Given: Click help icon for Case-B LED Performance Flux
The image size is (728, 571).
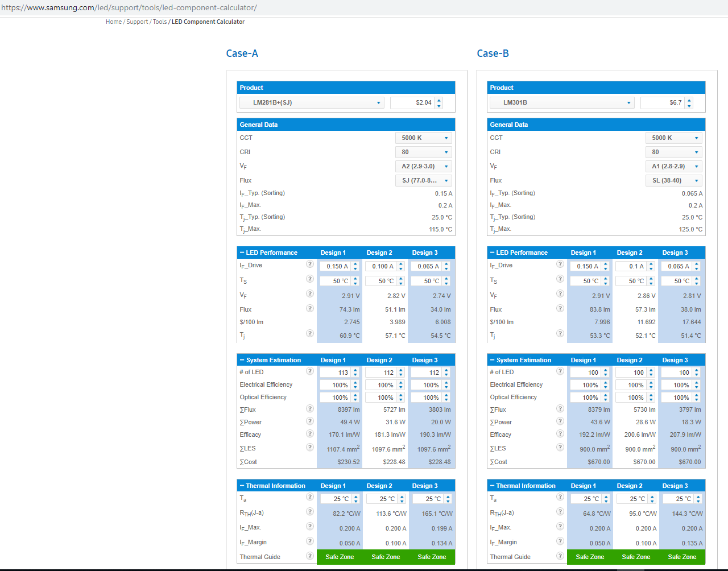Looking at the screenshot, I should pos(560,308).
